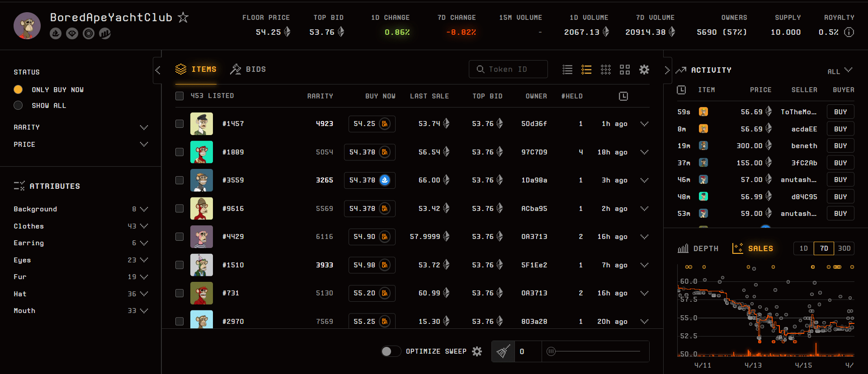The height and width of the screenshot is (374, 868).
Task: Select the Show All status option
Action: [18, 105]
